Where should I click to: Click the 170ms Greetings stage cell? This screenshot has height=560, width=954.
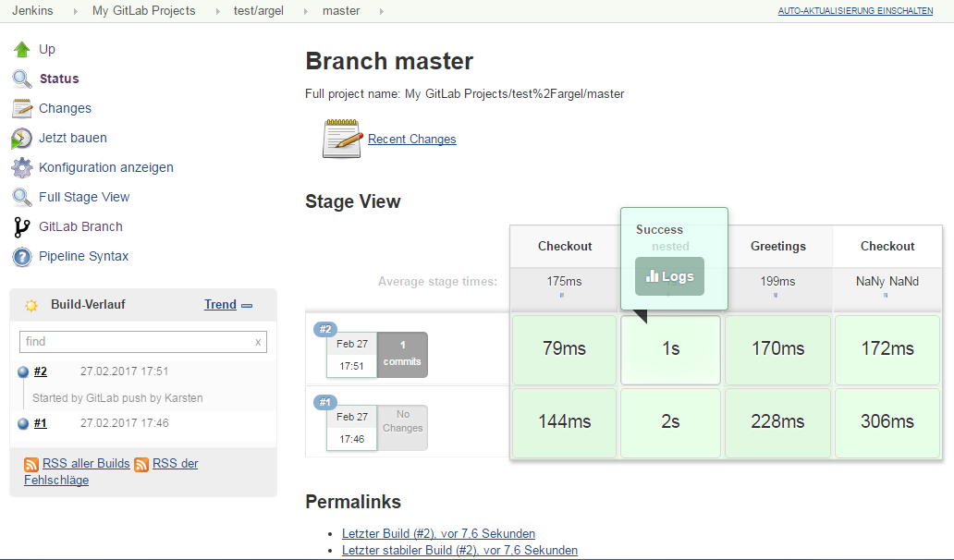pyautogui.click(x=777, y=349)
